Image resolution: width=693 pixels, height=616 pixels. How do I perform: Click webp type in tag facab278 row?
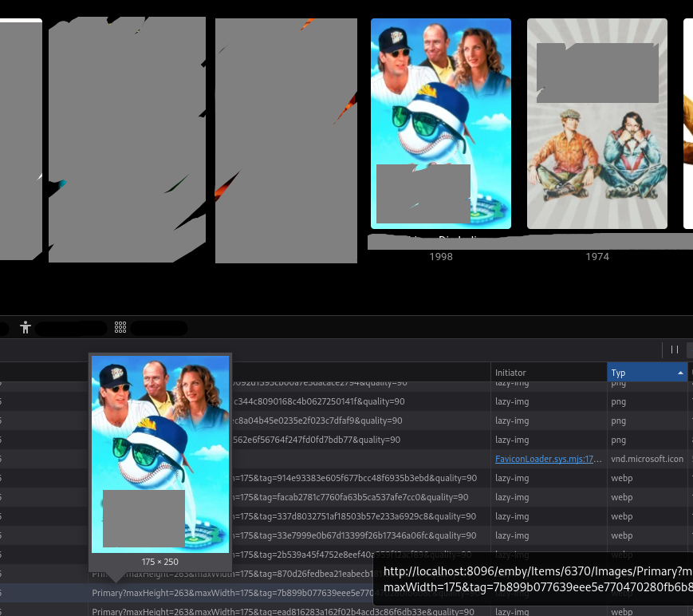[x=622, y=497]
